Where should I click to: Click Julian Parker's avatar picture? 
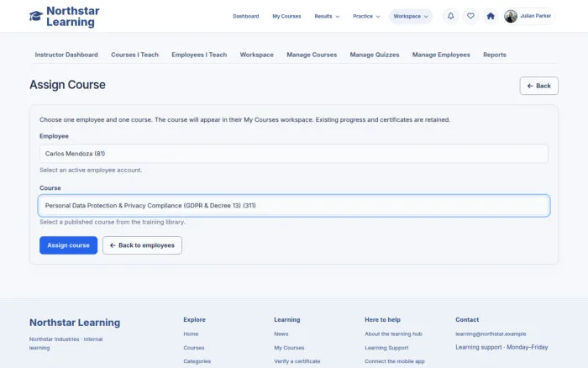pyautogui.click(x=511, y=16)
